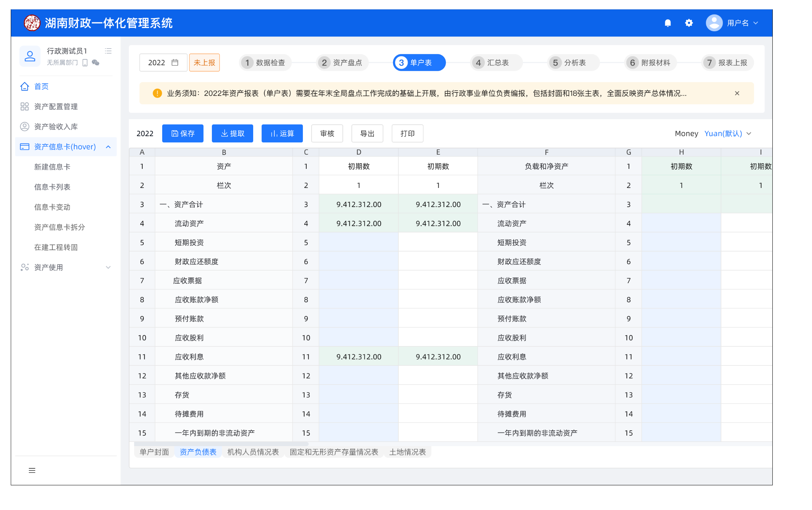Click the user avatar icon

tap(714, 23)
